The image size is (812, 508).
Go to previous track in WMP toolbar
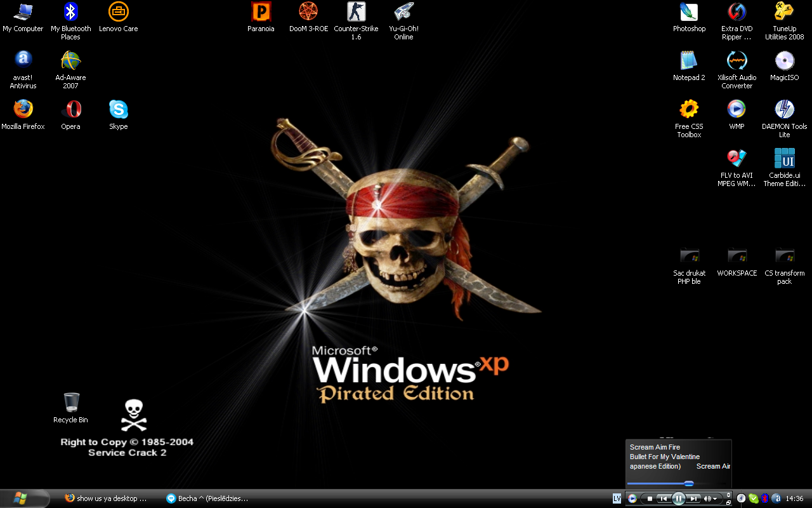(664, 498)
